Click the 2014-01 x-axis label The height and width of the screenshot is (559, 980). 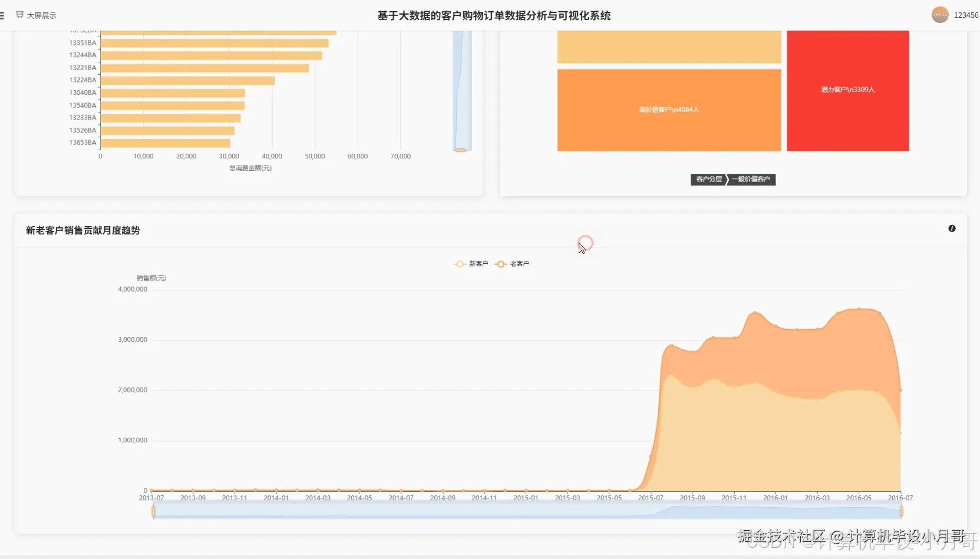276,498
